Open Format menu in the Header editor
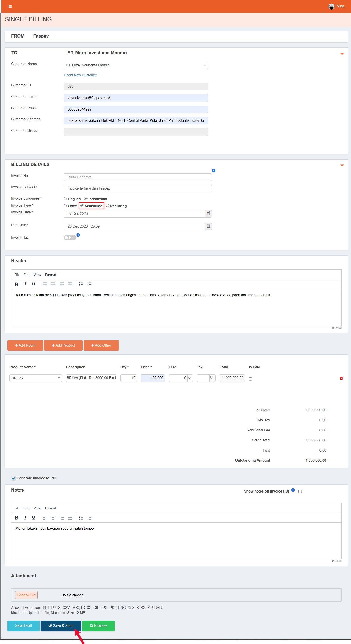351x644 pixels. [x=51, y=275]
